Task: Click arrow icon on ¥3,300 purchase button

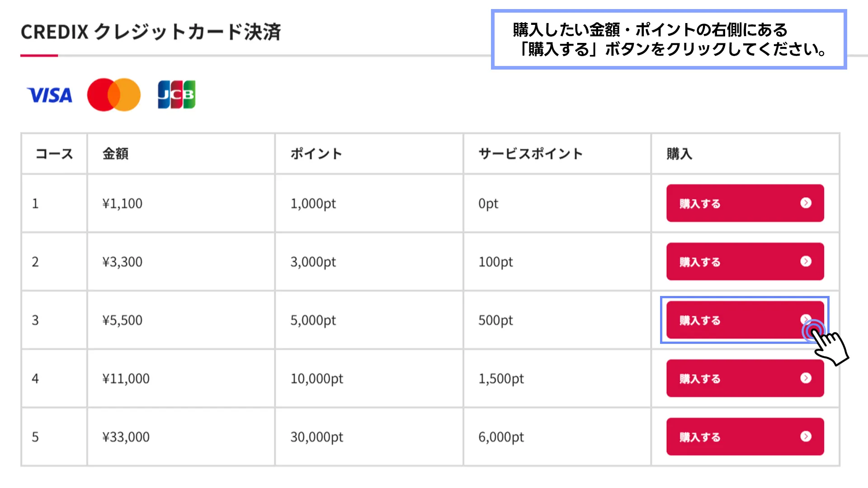Action: (x=806, y=261)
